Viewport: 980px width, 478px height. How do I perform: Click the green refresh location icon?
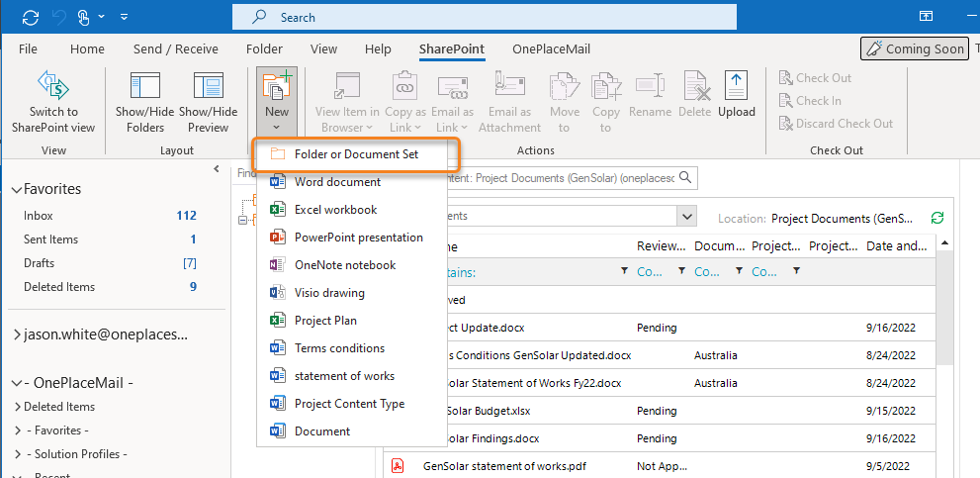[x=936, y=218]
